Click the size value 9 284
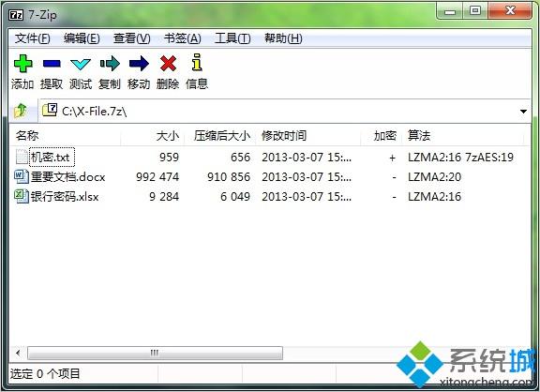This screenshot has height=392, width=540. coord(164,197)
